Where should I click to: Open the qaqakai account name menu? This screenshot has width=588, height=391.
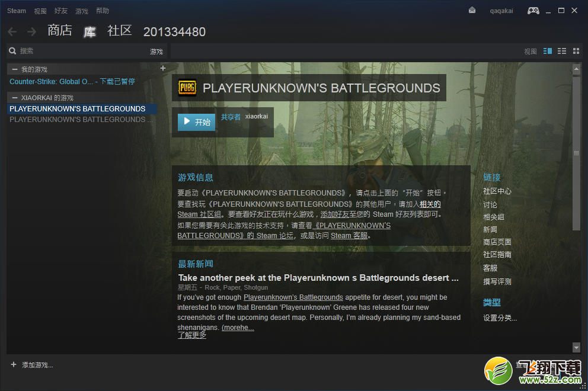point(501,11)
